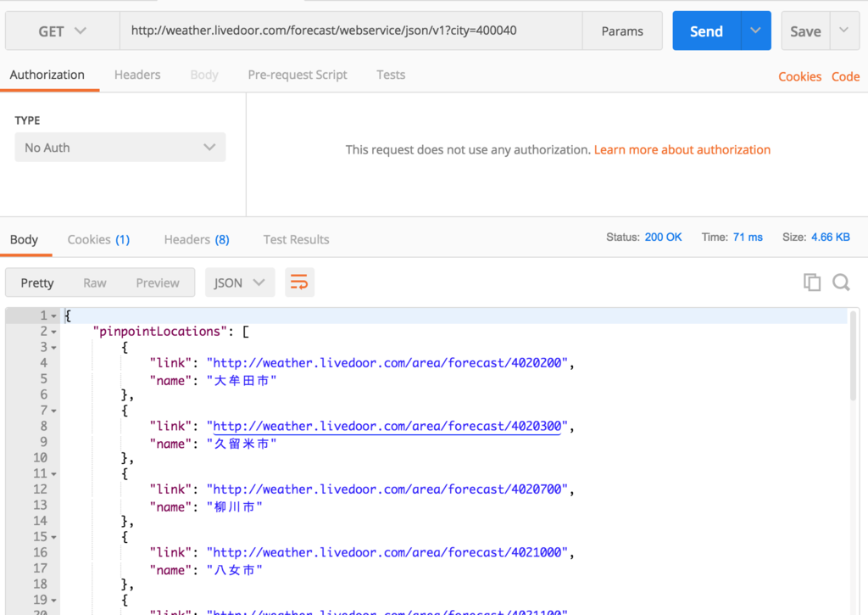Collapse the object at line 7
The width and height of the screenshot is (868, 615).
tap(53, 411)
